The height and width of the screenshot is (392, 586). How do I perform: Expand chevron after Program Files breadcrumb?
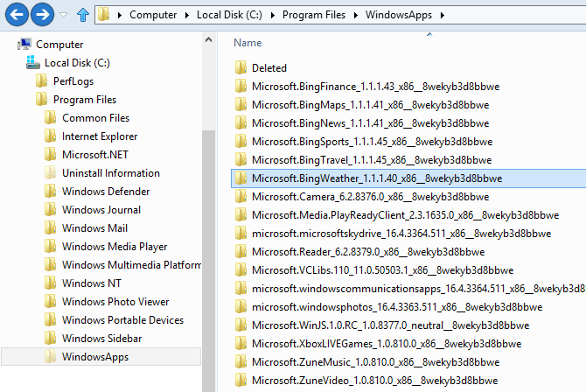pos(356,16)
